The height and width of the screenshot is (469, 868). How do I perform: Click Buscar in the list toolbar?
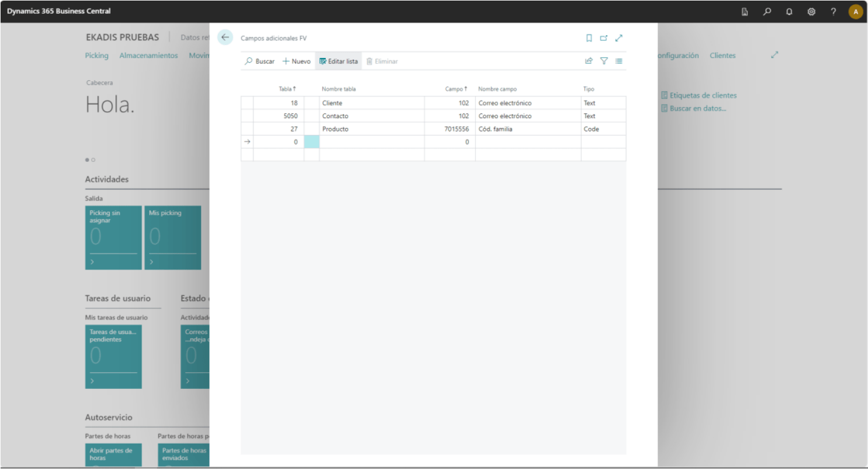click(x=259, y=61)
